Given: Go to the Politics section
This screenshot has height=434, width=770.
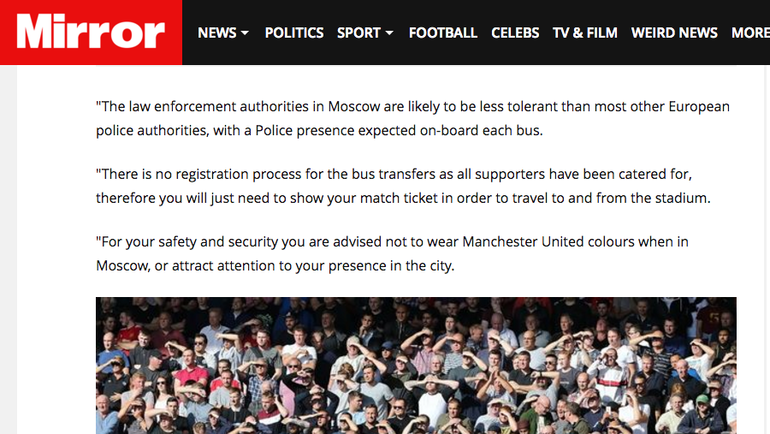Looking at the screenshot, I should (294, 33).
